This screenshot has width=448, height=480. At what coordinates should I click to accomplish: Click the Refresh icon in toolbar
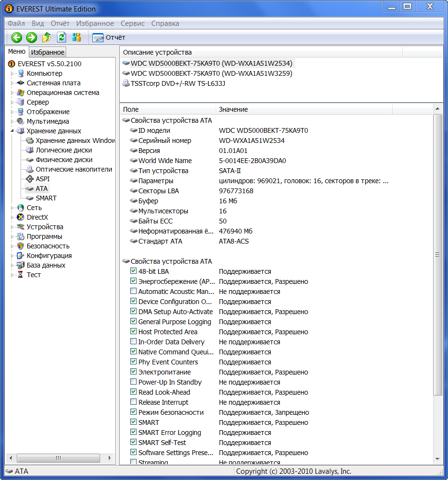tap(61, 37)
